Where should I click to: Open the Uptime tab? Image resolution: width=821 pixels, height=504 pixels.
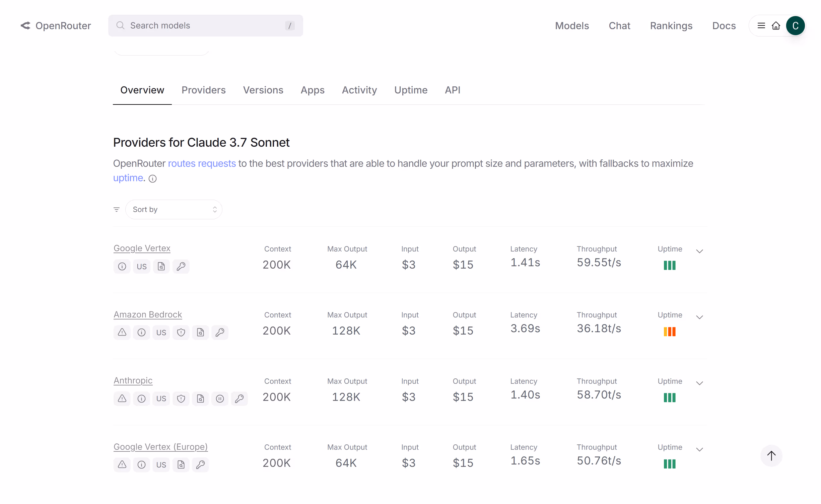click(411, 90)
